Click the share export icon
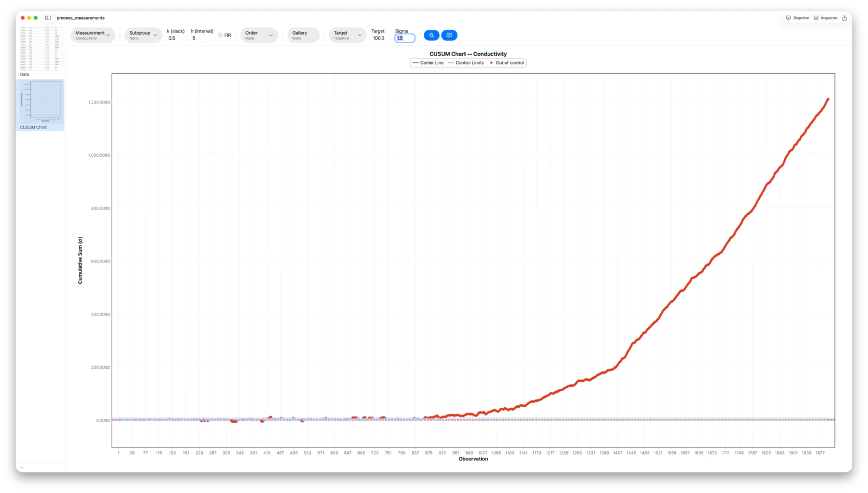 click(845, 18)
